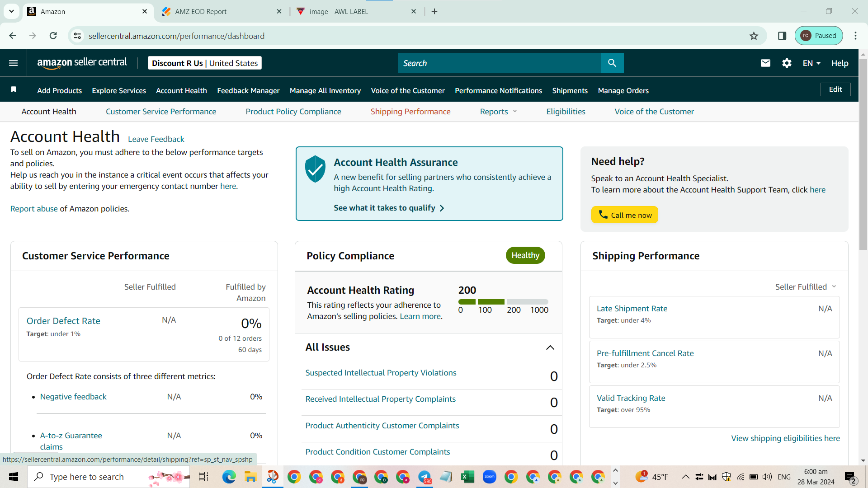Reload the page
The height and width of the screenshot is (488, 868).
tap(53, 36)
